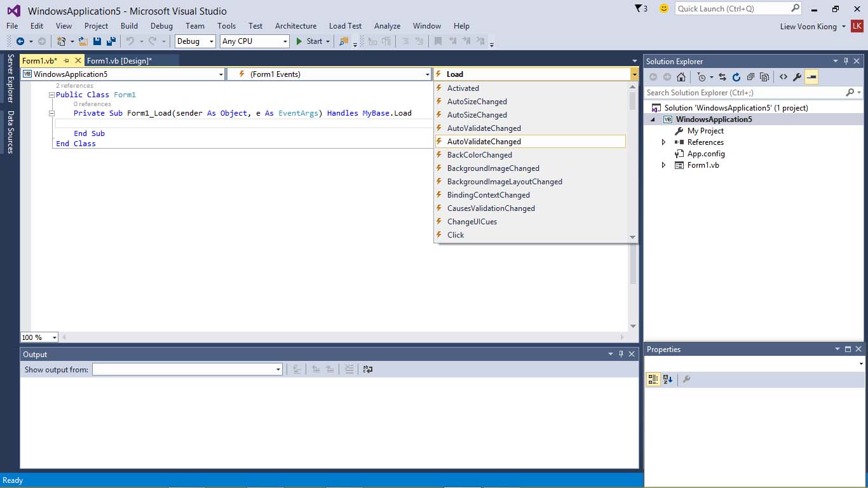The width and height of the screenshot is (868, 488).
Task: Open the Any CPU platform dropdown
Action: point(255,41)
